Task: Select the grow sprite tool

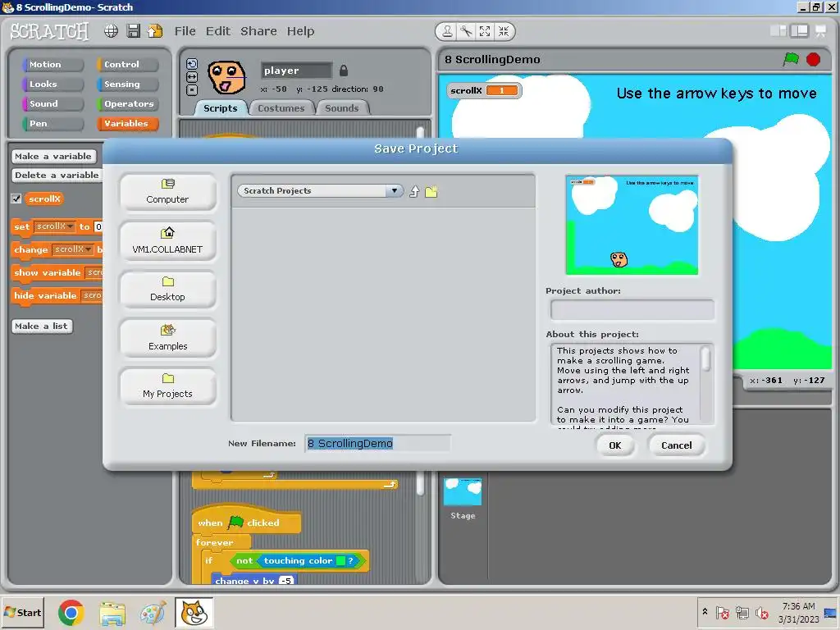Action: point(485,32)
